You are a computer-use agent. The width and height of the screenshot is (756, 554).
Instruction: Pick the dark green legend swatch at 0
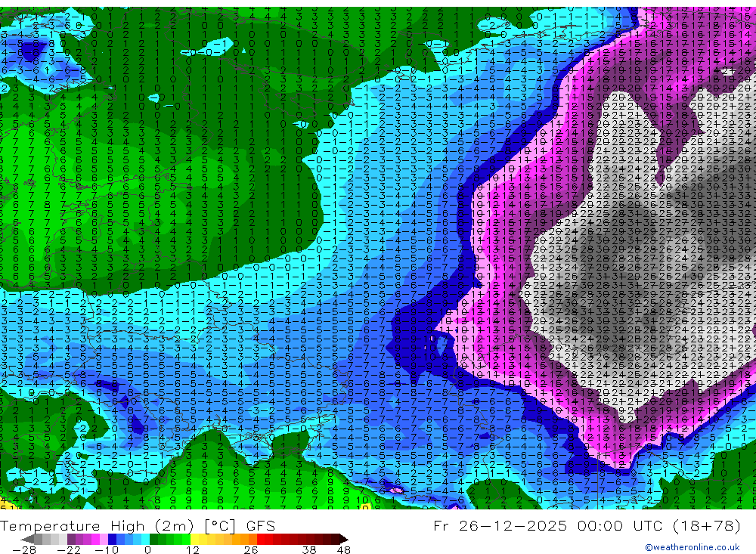coord(153,539)
